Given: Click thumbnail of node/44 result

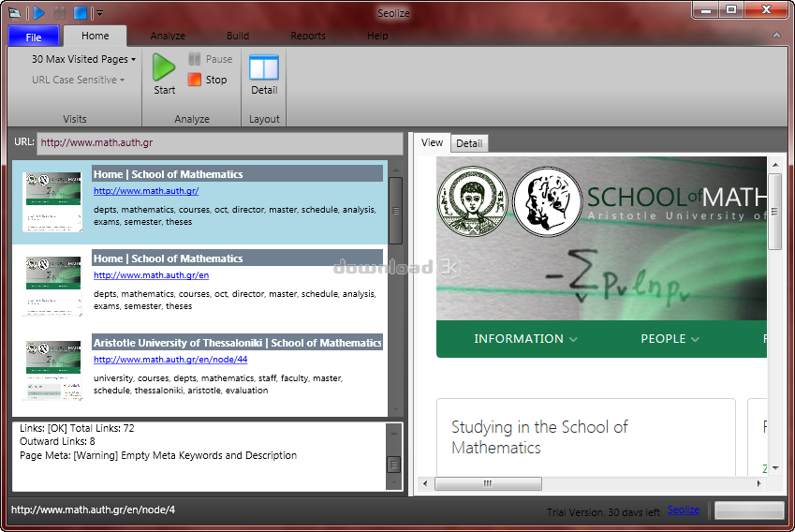Looking at the screenshot, I should tap(52, 370).
